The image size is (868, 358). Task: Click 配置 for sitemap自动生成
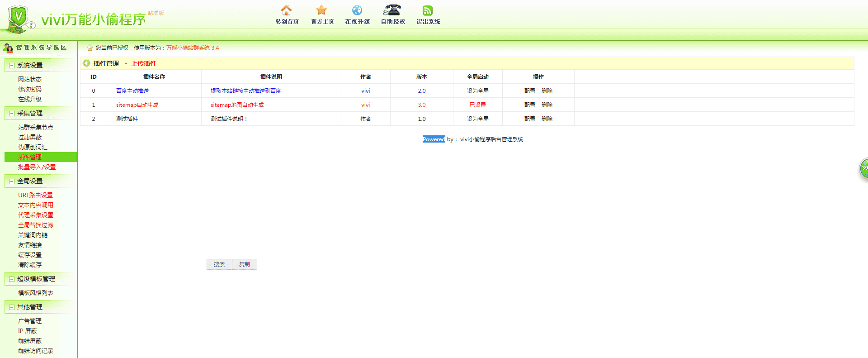(x=530, y=105)
